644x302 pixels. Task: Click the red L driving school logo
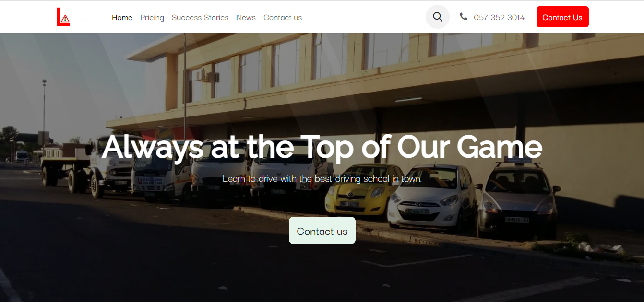63,17
